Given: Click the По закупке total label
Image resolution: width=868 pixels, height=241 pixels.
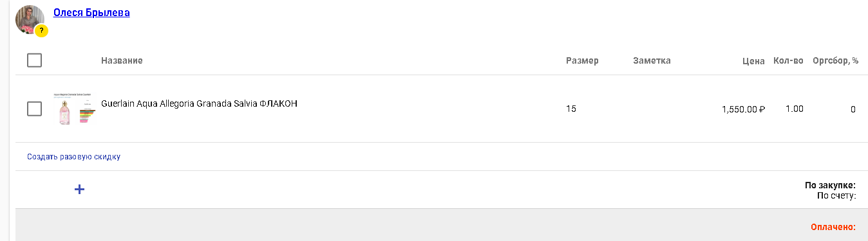Looking at the screenshot, I should (x=830, y=185).
